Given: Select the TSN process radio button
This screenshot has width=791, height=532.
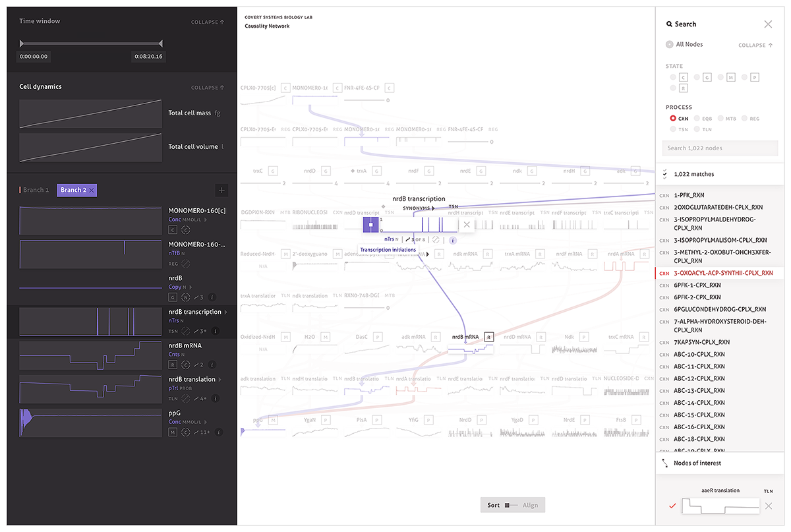Looking at the screenshot, I should 673,129.
